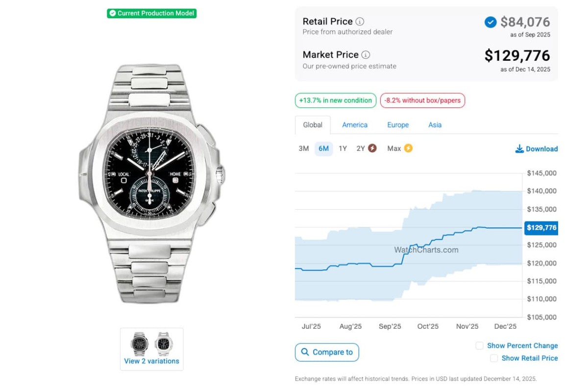Click the large Patek Philippe watch image
588x389 pixels.
pyautogui.click(x=151, y=183)
